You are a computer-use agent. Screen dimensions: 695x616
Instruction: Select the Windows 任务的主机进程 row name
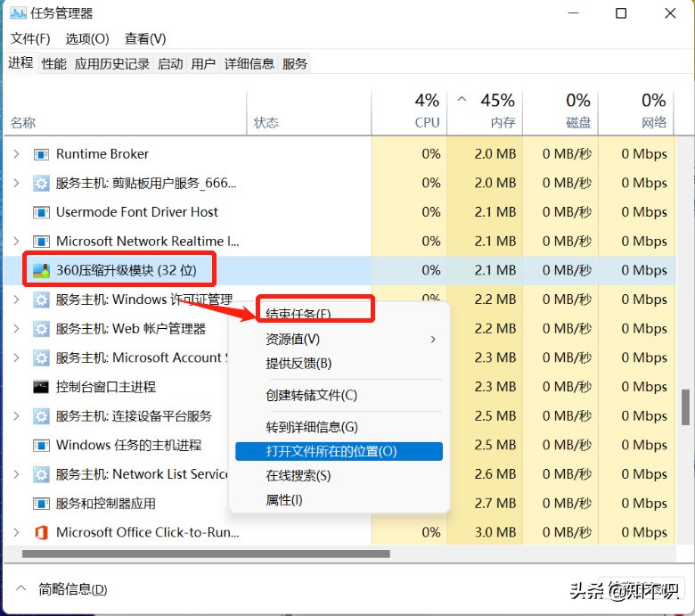point(128,445)
